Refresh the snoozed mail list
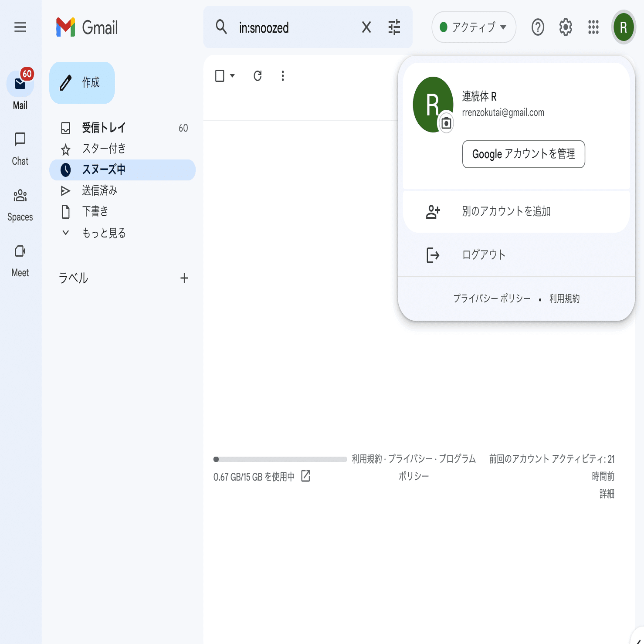This screenshot has height=644, width=644. point(257,76)
